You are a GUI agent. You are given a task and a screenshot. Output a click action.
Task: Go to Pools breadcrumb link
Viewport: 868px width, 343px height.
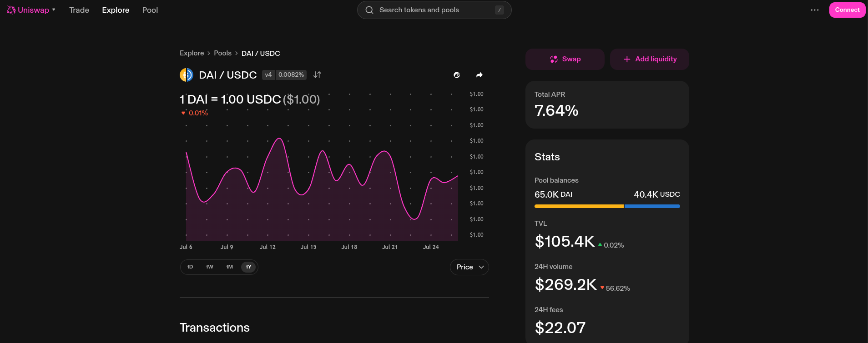pyautogui.click(x=223, y=53)
